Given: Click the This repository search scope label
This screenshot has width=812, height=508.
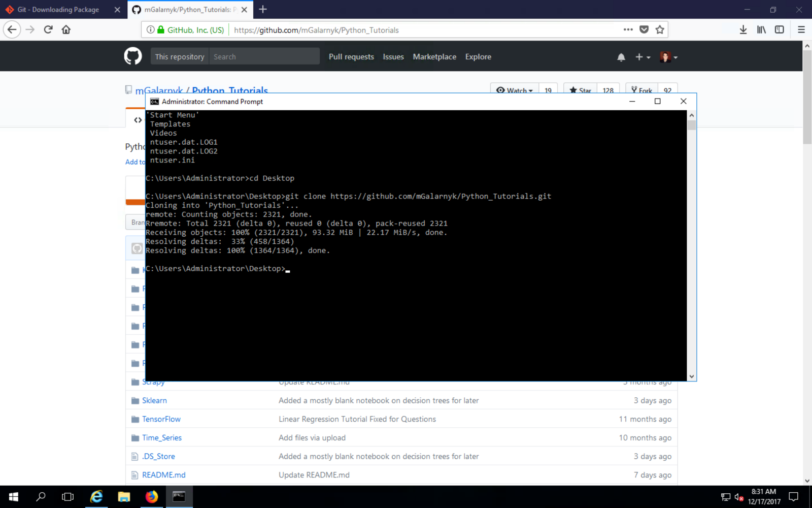Looking at the screenshot, I should point(180,56).
